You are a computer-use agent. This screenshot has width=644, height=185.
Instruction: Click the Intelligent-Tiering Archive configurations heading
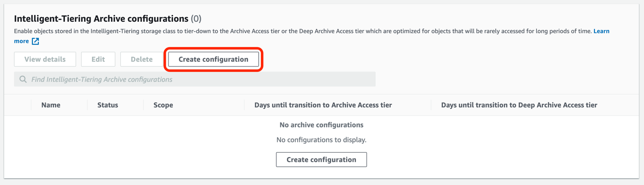(x=101, y=19)
